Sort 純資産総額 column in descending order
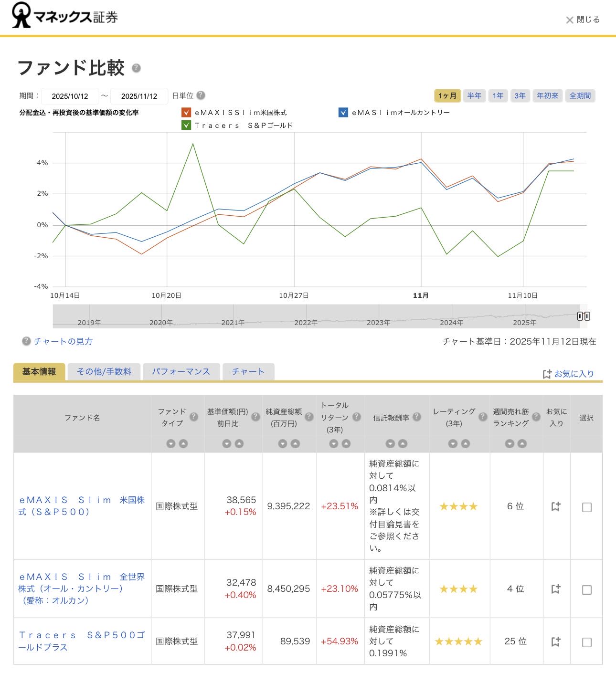Screen dimensions: 616x673 click(283, 444)
